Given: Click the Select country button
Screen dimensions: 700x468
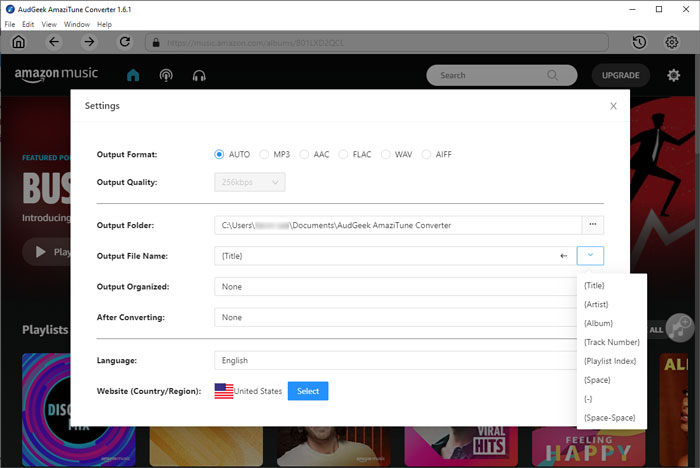Looking at the screenshot, I should point(308,391).
